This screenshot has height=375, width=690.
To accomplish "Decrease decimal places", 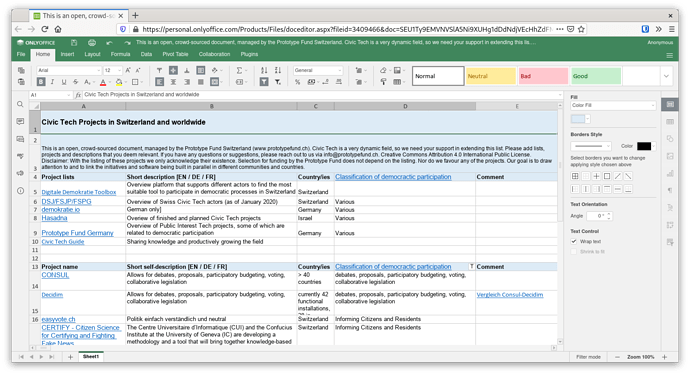I will 325,82.
